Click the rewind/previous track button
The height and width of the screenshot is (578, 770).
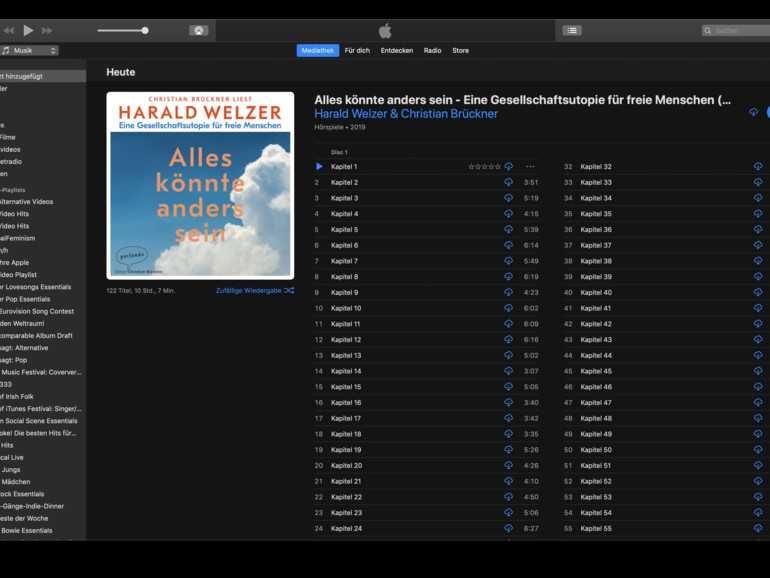[8, 30]
